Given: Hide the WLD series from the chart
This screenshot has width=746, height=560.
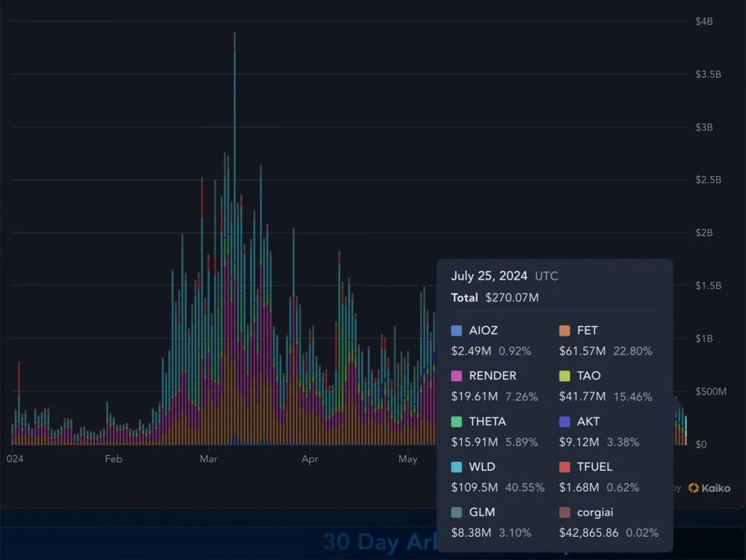Looking at the screenshot, I should [477, 467].
